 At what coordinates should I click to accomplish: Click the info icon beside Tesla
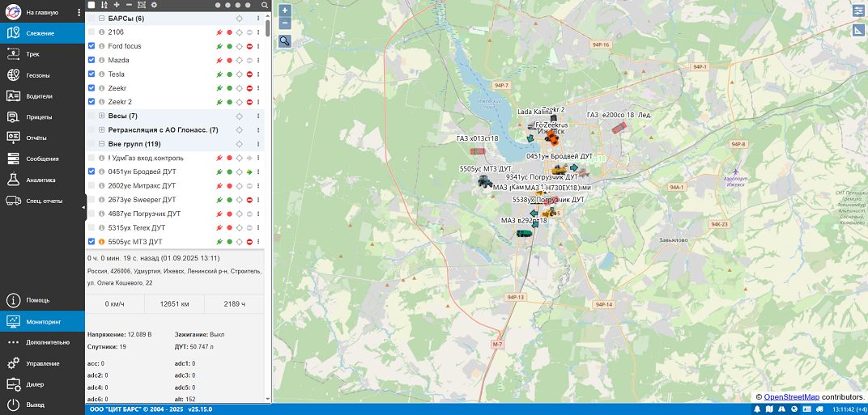click(x=102, y=74)
